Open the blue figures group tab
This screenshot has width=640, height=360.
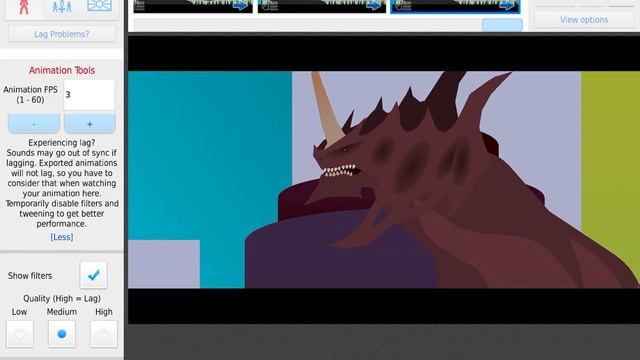(x=62, y=7)
